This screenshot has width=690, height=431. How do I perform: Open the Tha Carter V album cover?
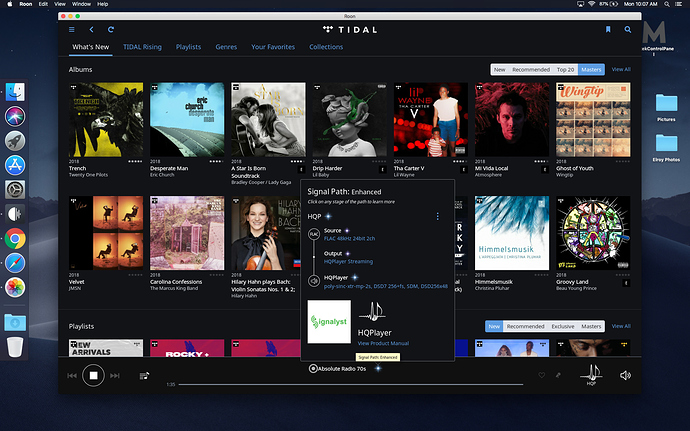point(431,119)
